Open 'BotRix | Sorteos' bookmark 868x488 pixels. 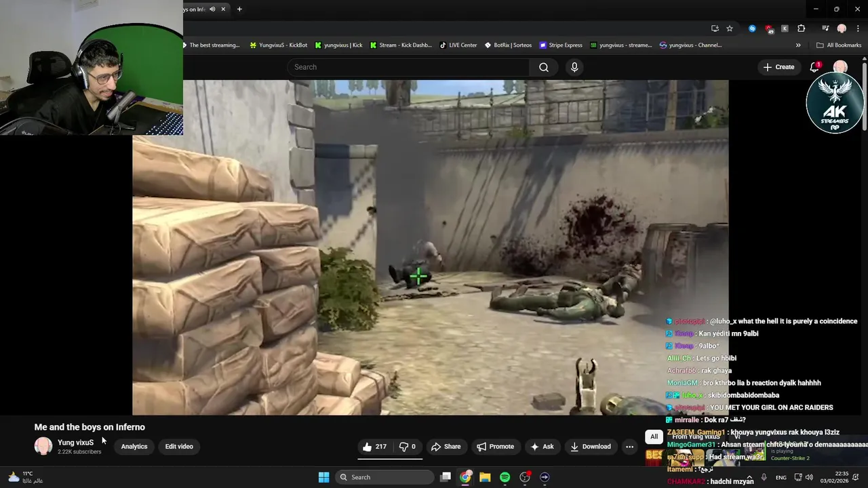coord(508,45)
